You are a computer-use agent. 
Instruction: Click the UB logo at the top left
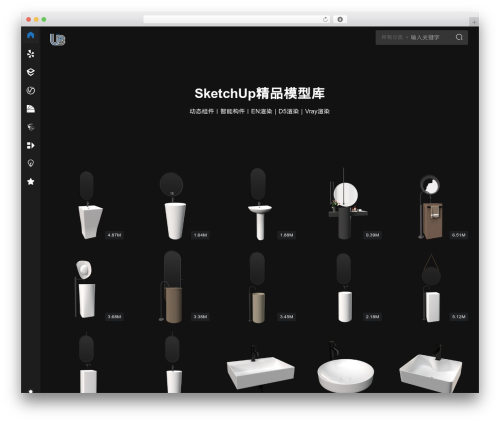point(57,39)
